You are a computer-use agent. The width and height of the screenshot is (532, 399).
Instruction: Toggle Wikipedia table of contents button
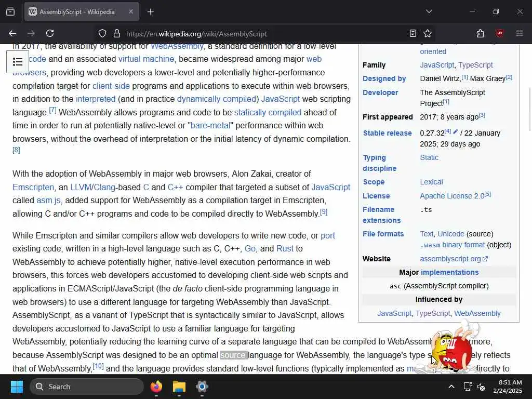pos(18,62)
